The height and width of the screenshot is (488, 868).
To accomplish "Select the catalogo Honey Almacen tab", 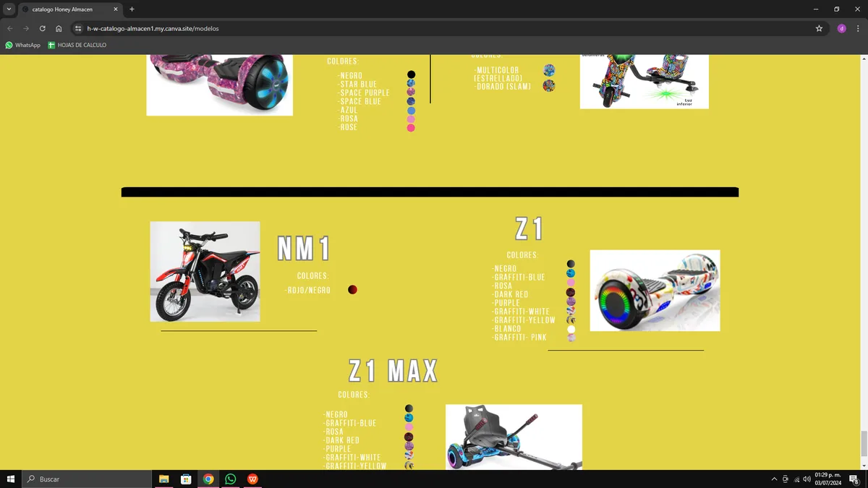I will tap(70, 9).
